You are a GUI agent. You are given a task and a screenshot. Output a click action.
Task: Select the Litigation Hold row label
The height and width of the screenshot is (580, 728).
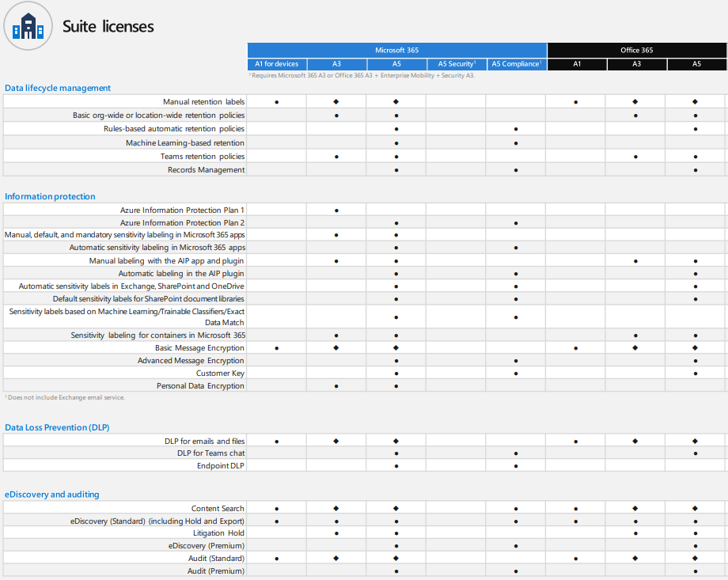218,533
